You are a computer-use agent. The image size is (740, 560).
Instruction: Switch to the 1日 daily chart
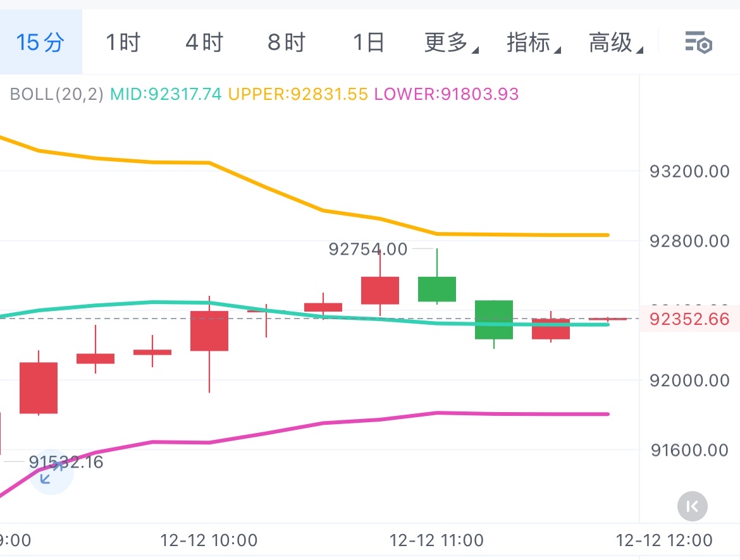click(368, 43)
